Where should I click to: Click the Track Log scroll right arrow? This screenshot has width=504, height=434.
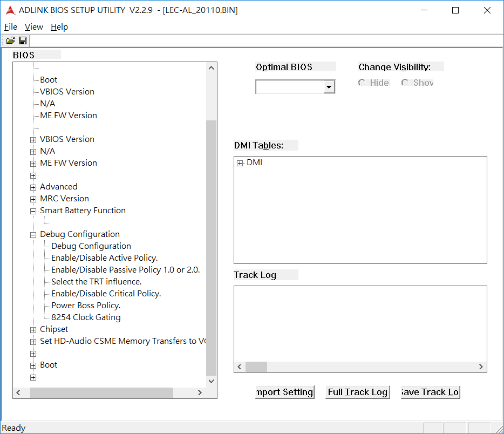(x=481, y=367)
